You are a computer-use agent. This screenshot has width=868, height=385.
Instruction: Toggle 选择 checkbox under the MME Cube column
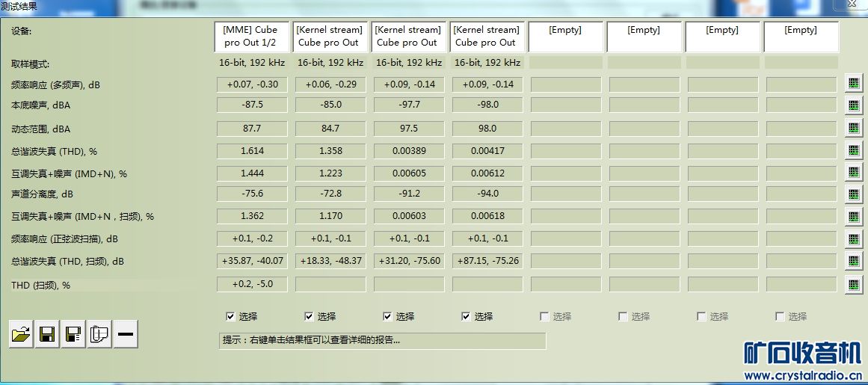point(230,316)
